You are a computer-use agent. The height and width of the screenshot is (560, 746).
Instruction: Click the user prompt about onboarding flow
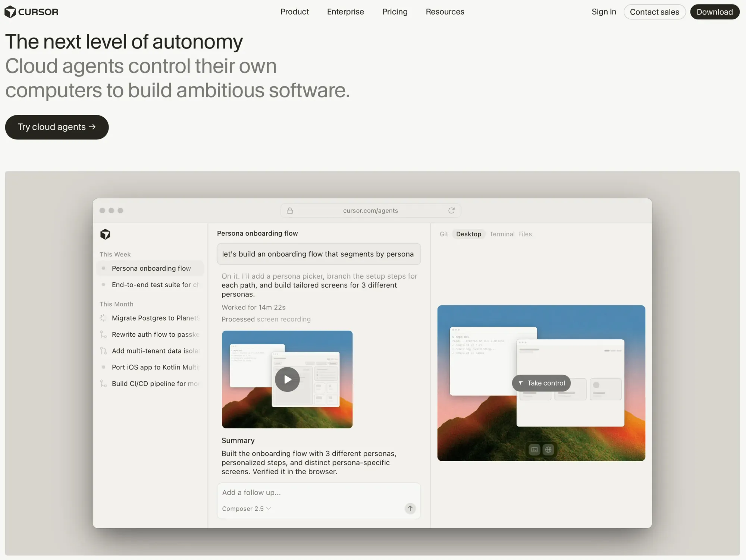319,254
